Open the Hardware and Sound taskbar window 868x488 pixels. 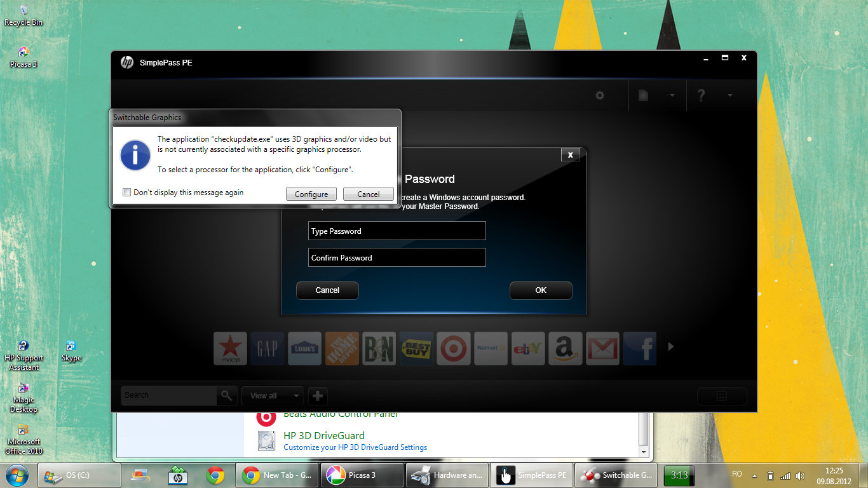click(447, 475)
